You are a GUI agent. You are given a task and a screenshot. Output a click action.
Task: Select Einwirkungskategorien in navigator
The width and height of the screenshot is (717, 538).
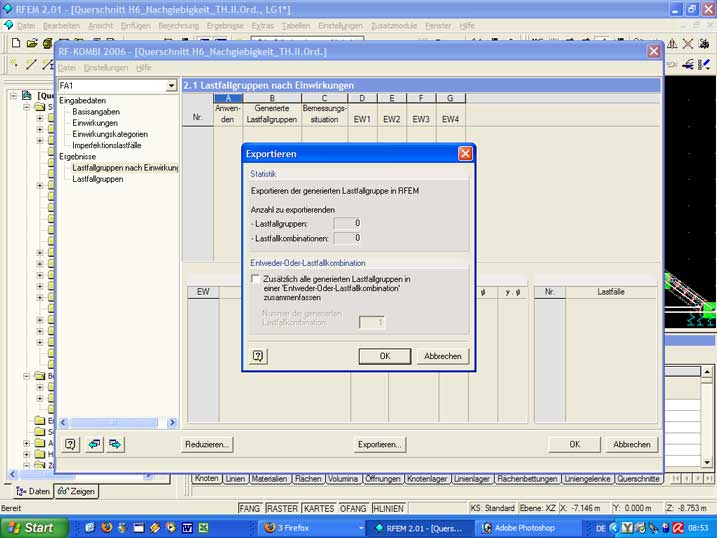coord(110,134)
